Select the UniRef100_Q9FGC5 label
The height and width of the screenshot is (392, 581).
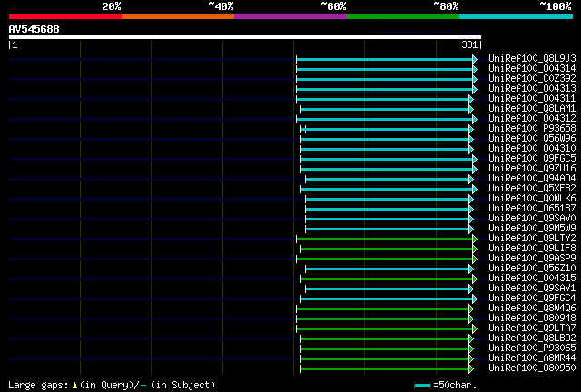click(532, 158)
